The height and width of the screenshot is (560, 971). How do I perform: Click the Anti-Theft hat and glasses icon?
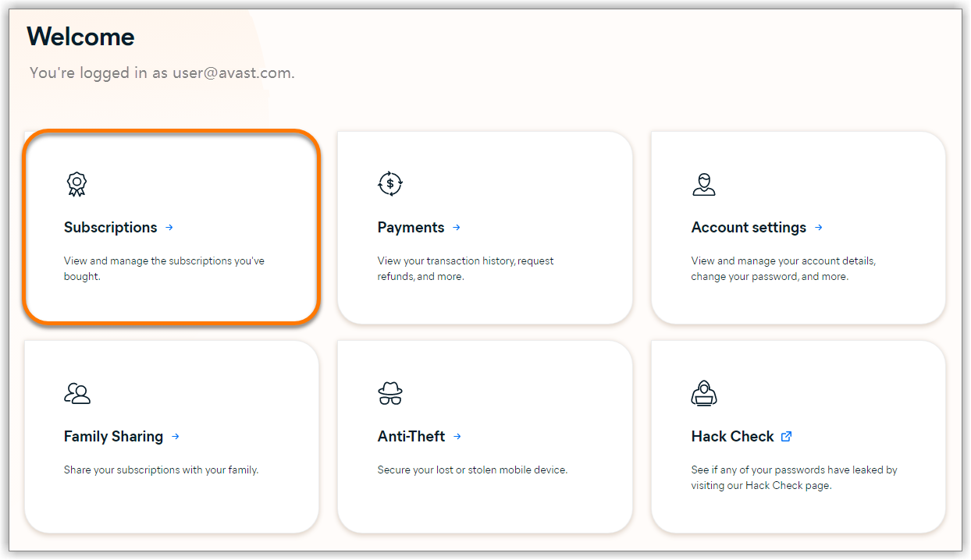click(390, 393)
